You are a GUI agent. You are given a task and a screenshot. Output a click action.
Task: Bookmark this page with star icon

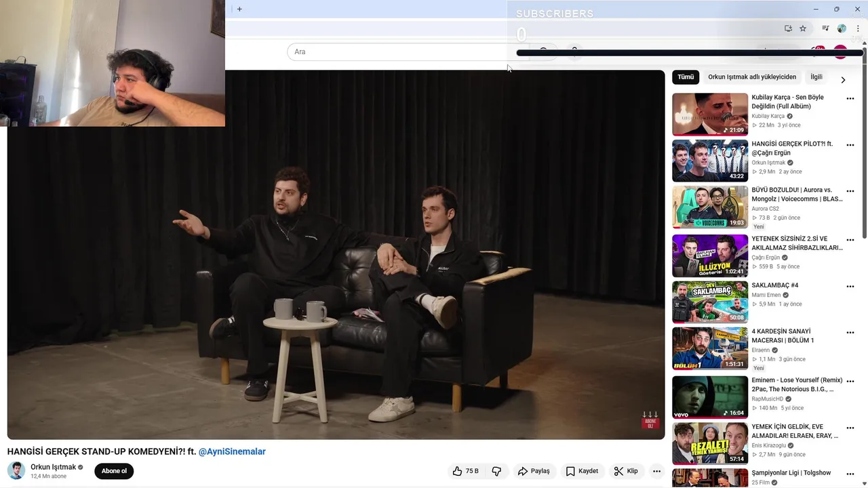coord(803,28)
